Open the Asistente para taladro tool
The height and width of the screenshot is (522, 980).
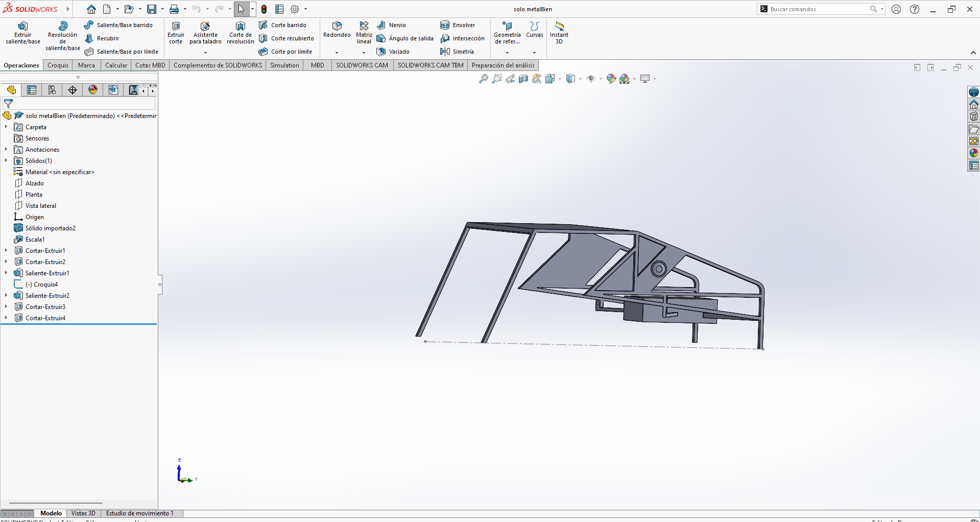[205, 33]
